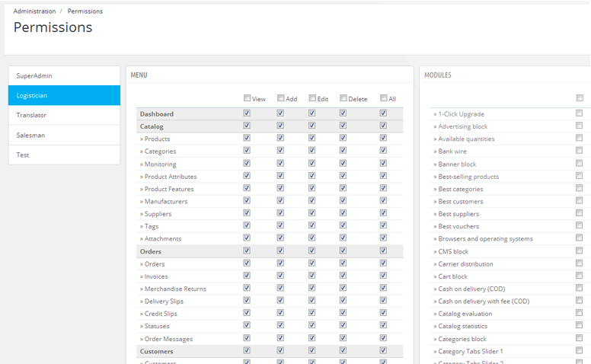Check the Best vouchers module checkbox
The image size is (591, 364).
coord(580,225)
